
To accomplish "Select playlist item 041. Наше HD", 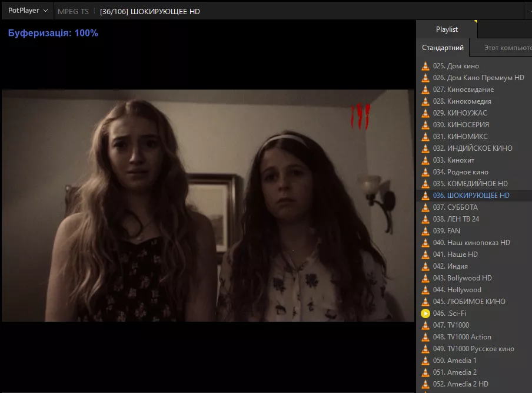I will (x=474, y=255).
